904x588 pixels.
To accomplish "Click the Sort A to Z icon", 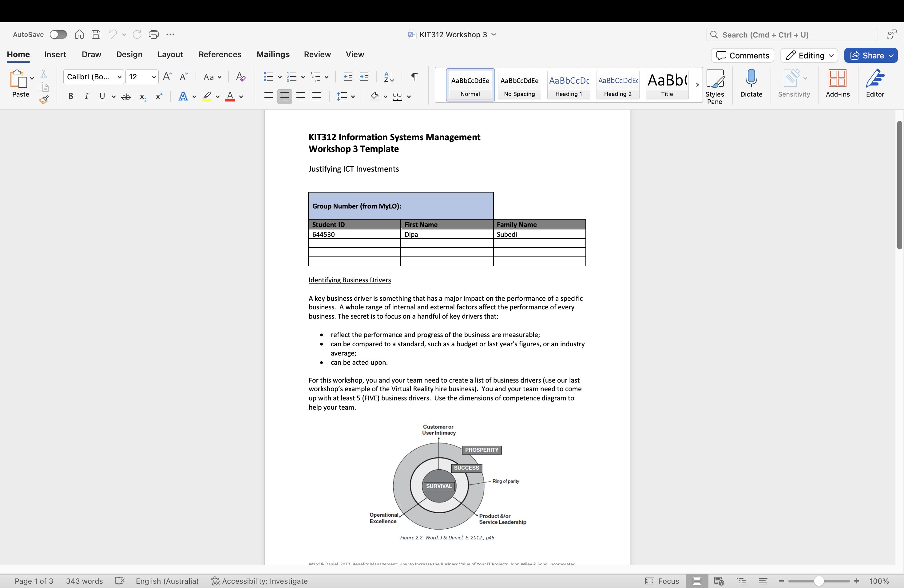I will click(x=389, y=77).
